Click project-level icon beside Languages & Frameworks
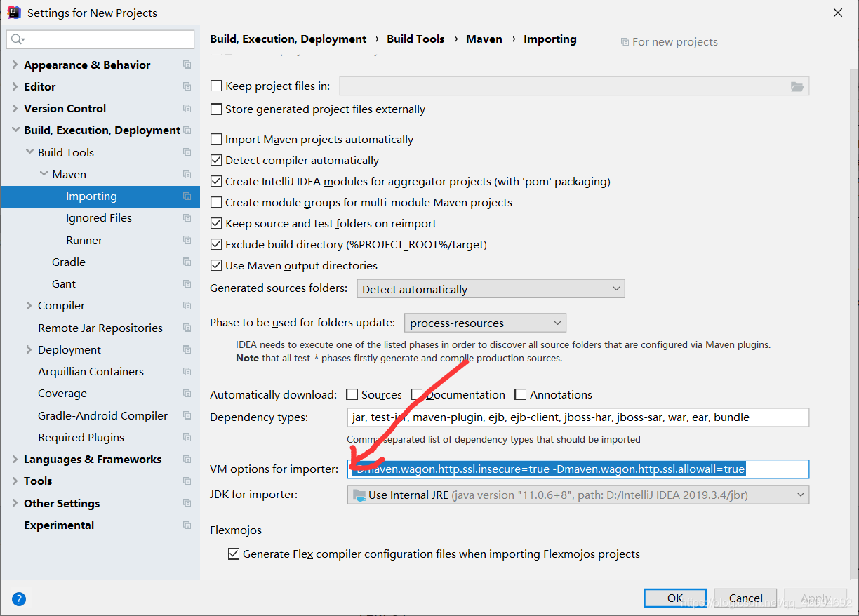The width and height of the screenshot is (859, 616). click(187, 459)
